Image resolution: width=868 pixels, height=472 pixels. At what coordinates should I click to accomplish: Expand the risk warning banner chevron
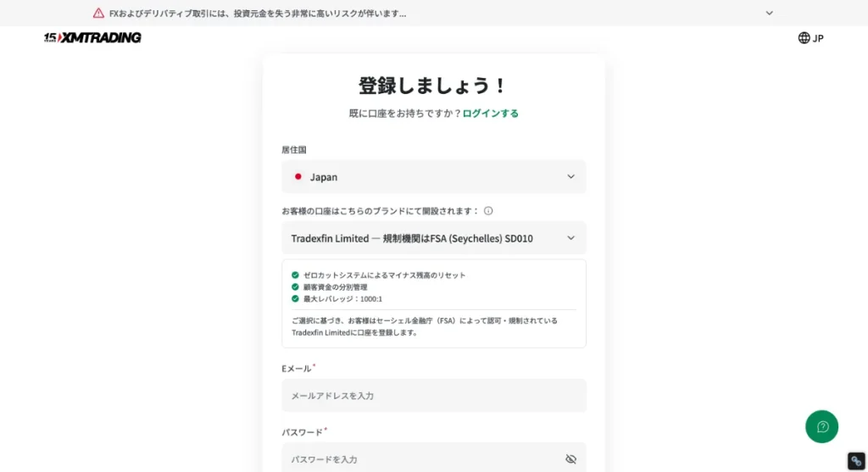(770, 13)
